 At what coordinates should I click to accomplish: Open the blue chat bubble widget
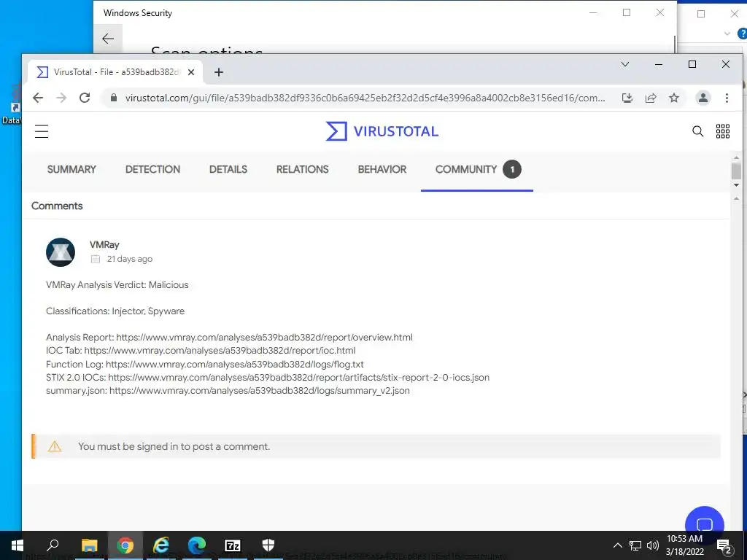[x=704, y=523]
